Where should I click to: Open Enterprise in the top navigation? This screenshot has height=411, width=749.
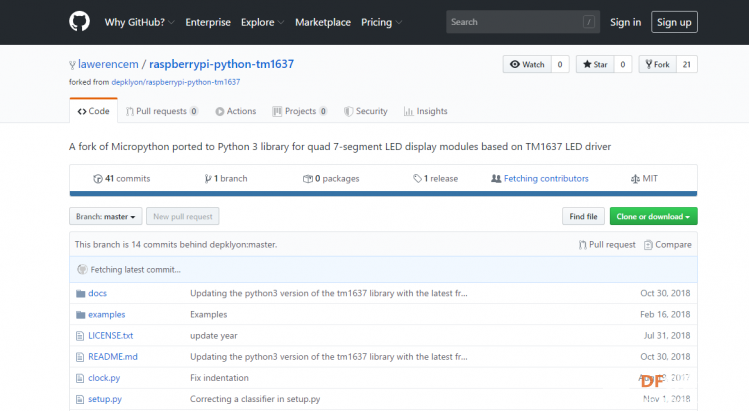[208, 22]
